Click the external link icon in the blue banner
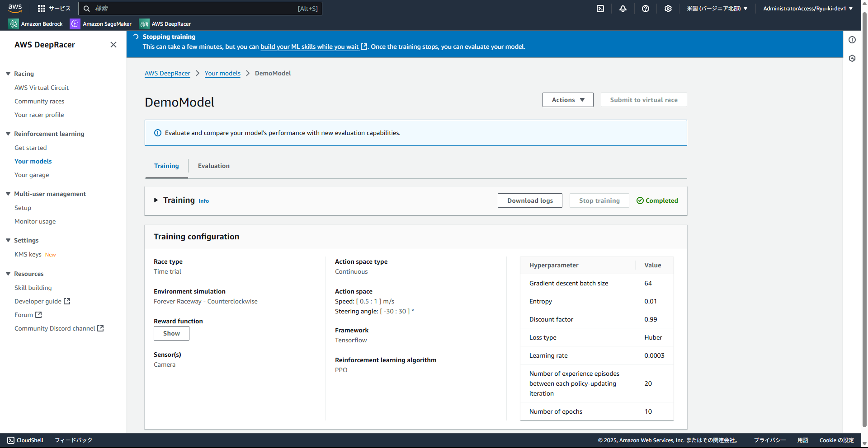868x448 pixels. tap(364, 47)
